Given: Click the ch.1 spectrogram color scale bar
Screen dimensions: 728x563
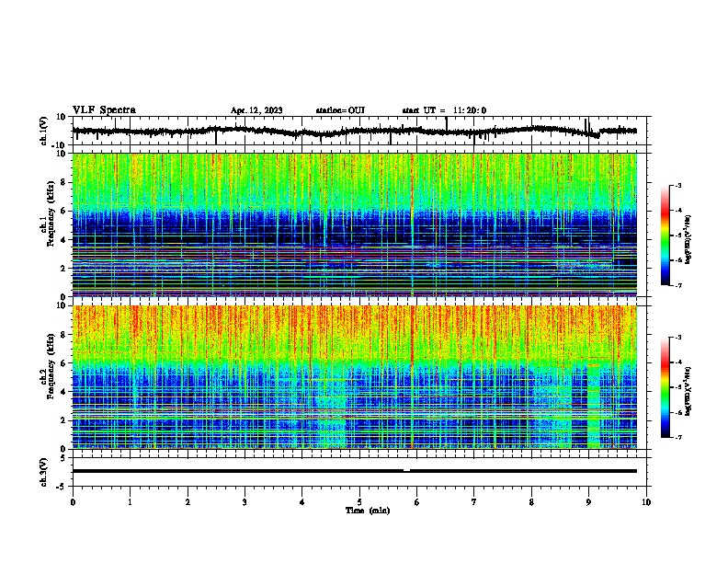Looking at the screenshot, I should [665, 236].
